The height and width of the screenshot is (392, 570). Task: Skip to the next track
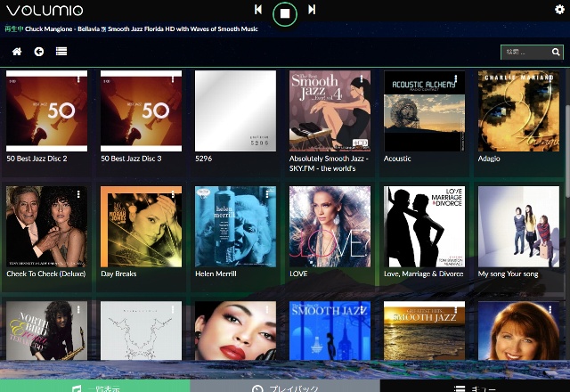pos(312,10)
